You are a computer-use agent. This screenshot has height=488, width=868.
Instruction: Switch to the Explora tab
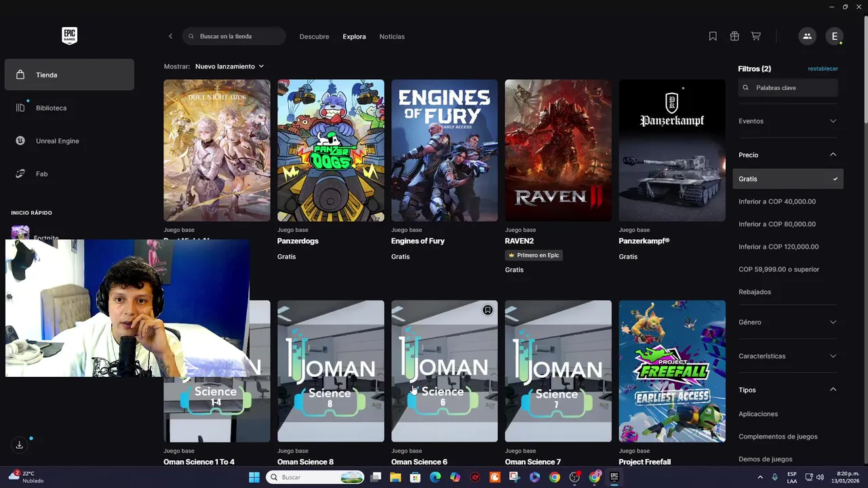coord(354,37)
